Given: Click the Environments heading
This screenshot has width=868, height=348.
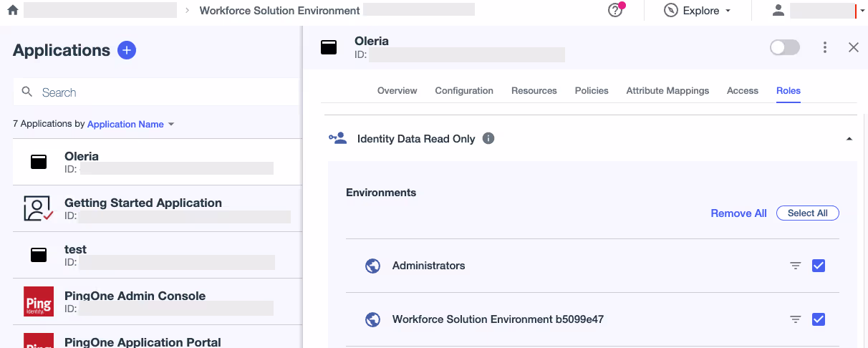Looking at the screenshot, I should (381, 193).
